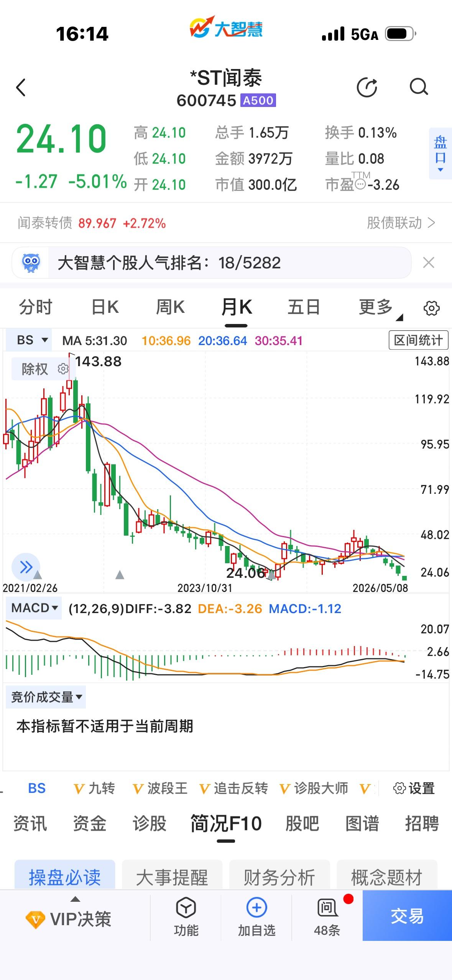This screenshot has width=452, height=980.
Task: Tap the double-arrow expand chart icon
Action: tap(26, 567)
